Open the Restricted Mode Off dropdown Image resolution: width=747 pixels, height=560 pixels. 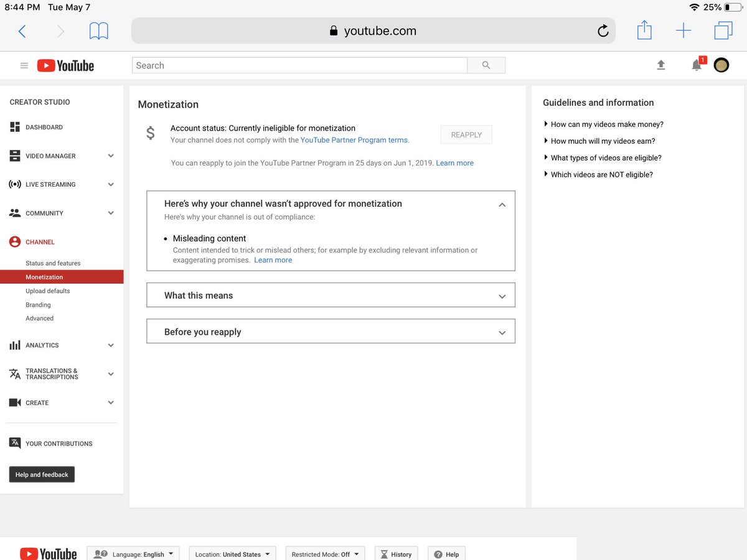coord(325,554)
